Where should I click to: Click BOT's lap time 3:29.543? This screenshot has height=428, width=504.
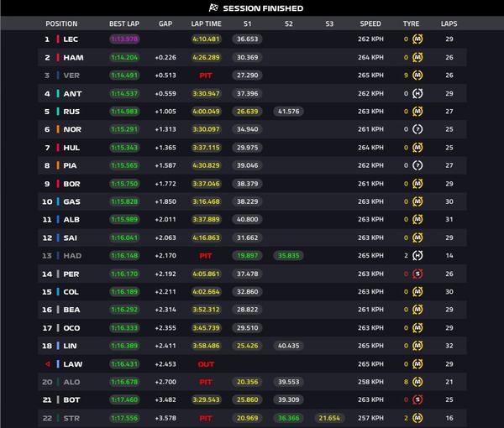pyautogui.click(x=206, y=399)
